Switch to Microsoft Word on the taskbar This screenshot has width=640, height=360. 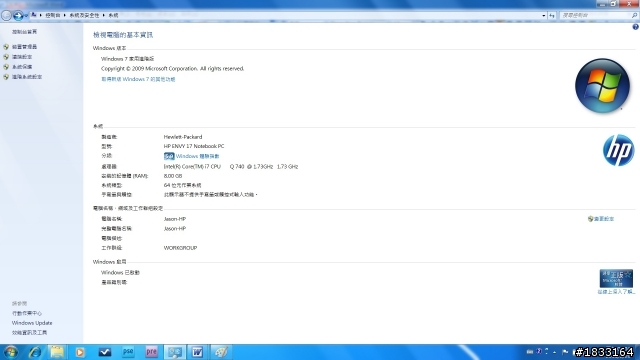tap(198, 352)
